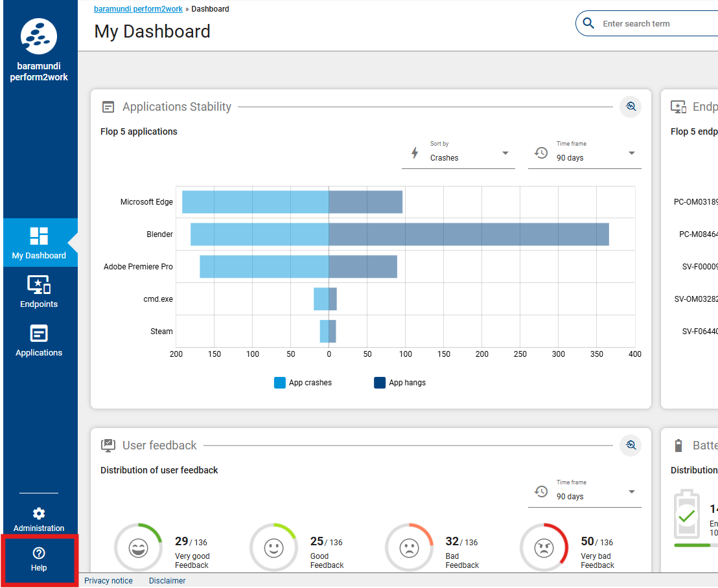The height and width of the screenshot is (588, 718).
Task: Go to Endpoints in the sidebar
Action: tap(39, 291)
